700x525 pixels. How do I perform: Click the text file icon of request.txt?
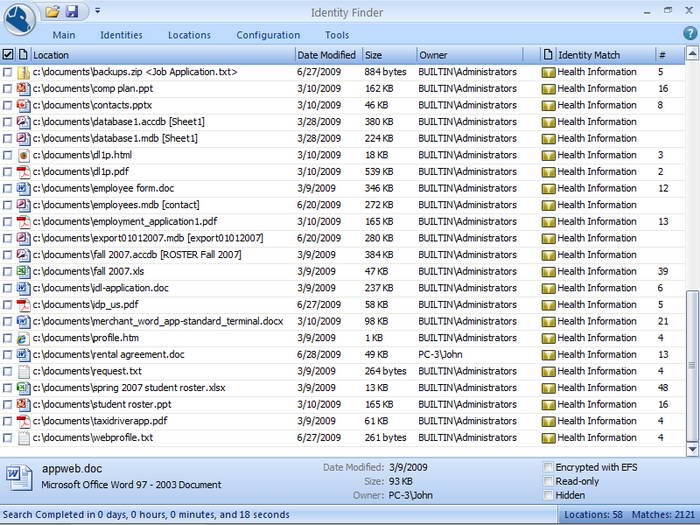pos(23,371)
